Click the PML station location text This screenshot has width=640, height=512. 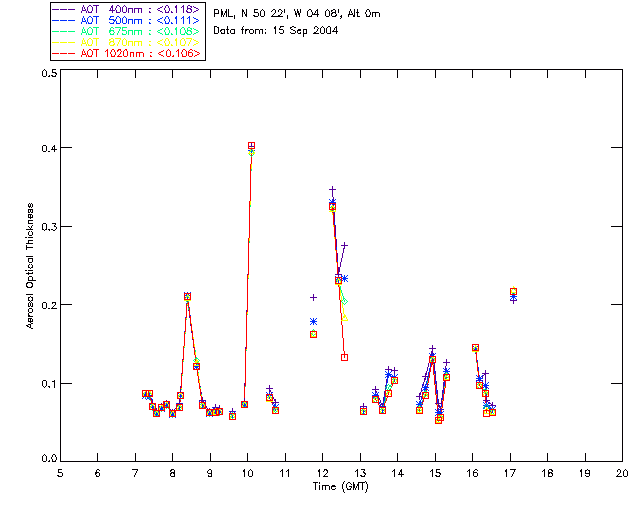pos(297,13)
